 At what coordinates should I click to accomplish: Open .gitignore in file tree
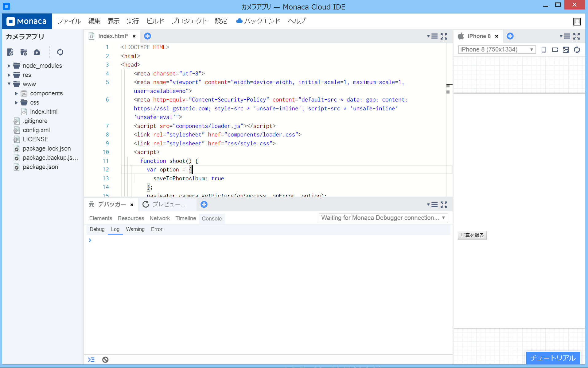pos(35,121)
